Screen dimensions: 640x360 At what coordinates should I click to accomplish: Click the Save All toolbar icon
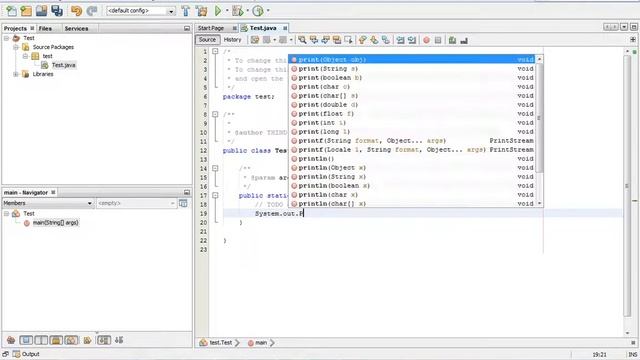[x=57, y=11]
